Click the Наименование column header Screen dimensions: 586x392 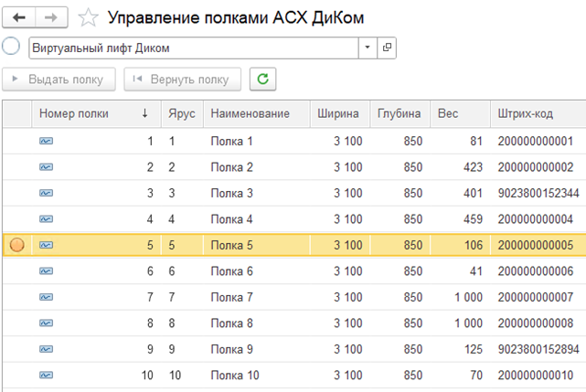click(250, 114)
